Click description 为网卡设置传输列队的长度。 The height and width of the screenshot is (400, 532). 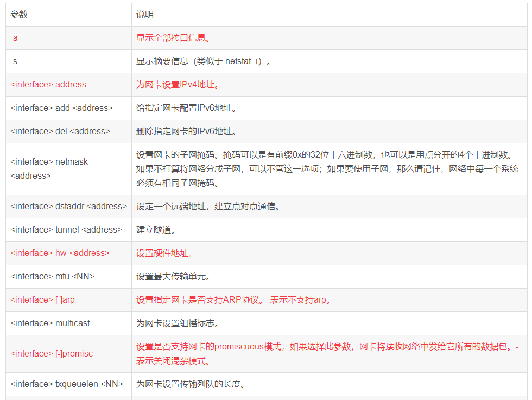click(191, 384)
